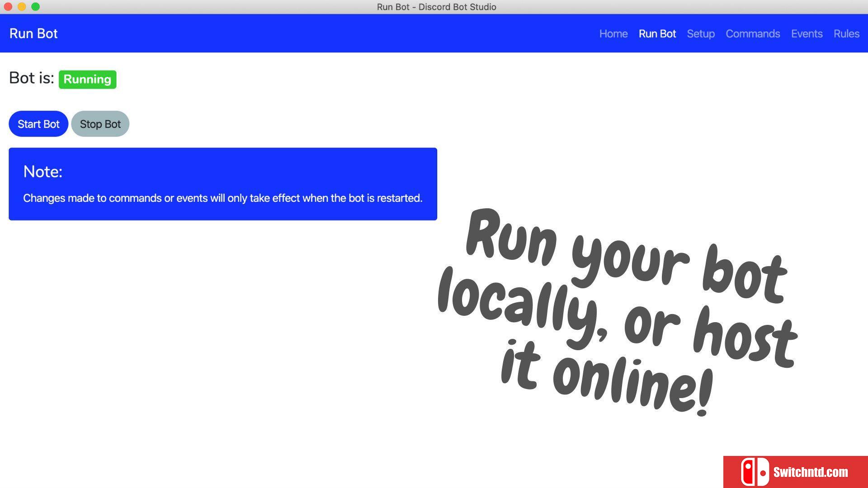Viewport: 868px width, 488px height.
Task: Open the Commands section
Action: [753, 34]
